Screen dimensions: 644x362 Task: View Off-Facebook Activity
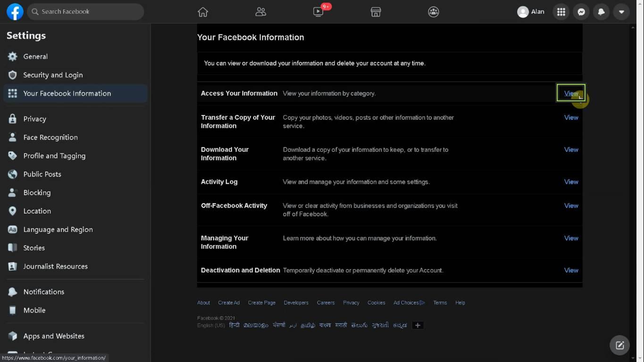click(x=571, y=206)
